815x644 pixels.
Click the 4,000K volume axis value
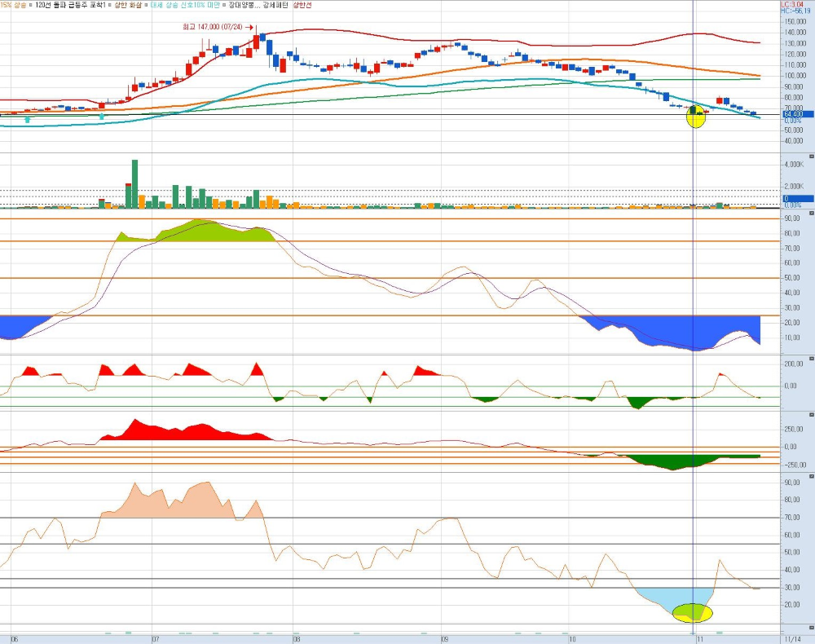pos(794,164)
